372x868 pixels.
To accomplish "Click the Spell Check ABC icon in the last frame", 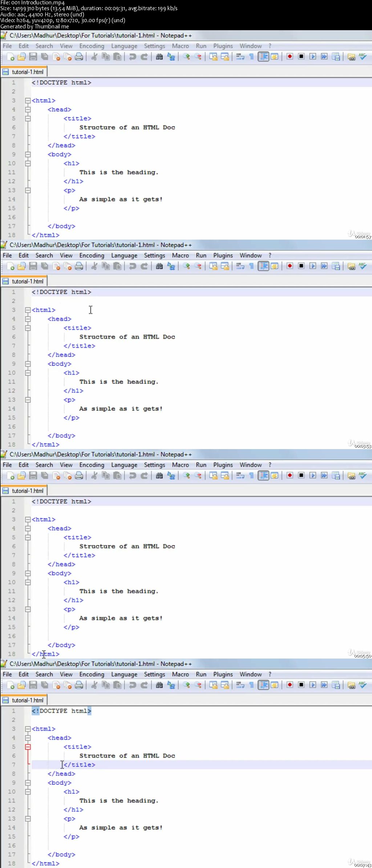I will point(363,685).
